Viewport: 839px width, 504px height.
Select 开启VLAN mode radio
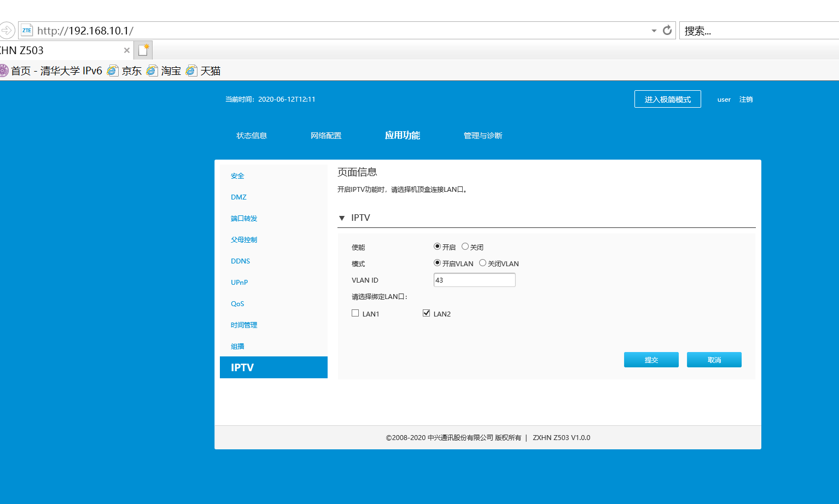point(437,263)
